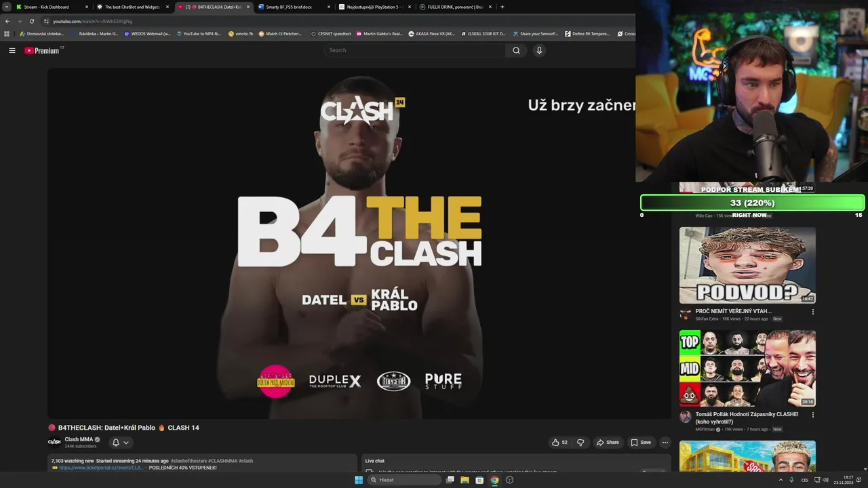View site information icon in the address bar
This screenshot has height=488, width=868.
[46, 21]
